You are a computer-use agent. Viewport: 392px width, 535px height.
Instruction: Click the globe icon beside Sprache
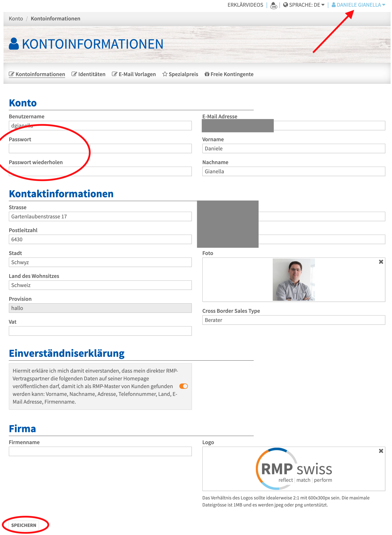point(285,5)
